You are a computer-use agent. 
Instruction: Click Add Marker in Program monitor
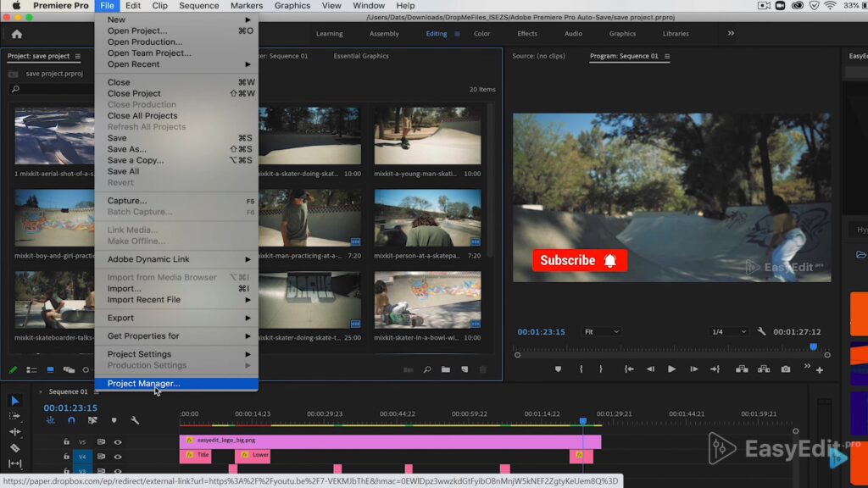click(x=558, y=369)
